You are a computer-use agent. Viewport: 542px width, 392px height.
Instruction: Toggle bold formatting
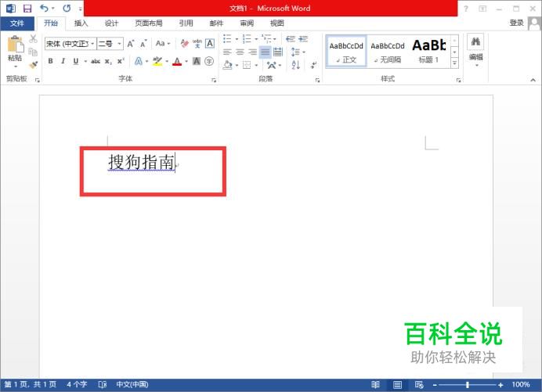[x=50, y=61]
